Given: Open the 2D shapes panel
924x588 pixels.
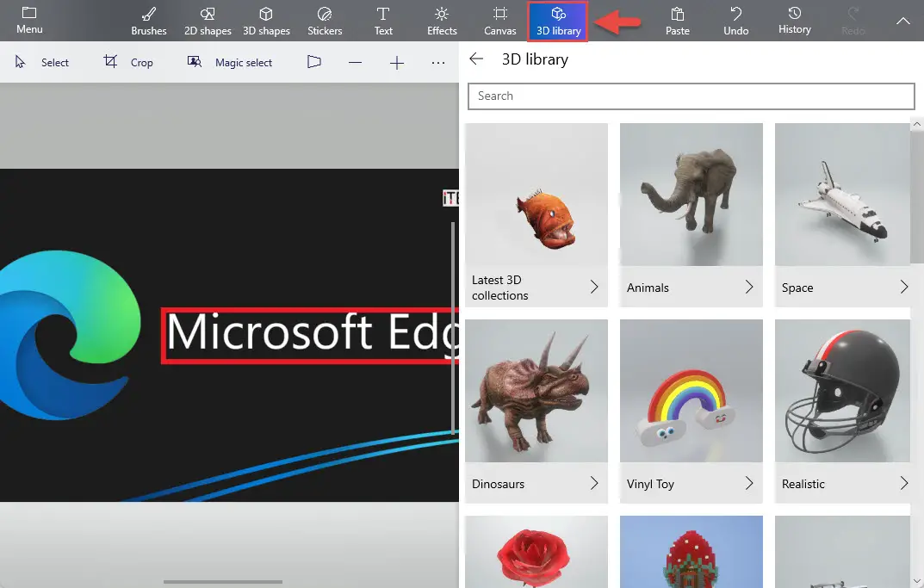Looking at the screenshot, I should tap(208, 21).
